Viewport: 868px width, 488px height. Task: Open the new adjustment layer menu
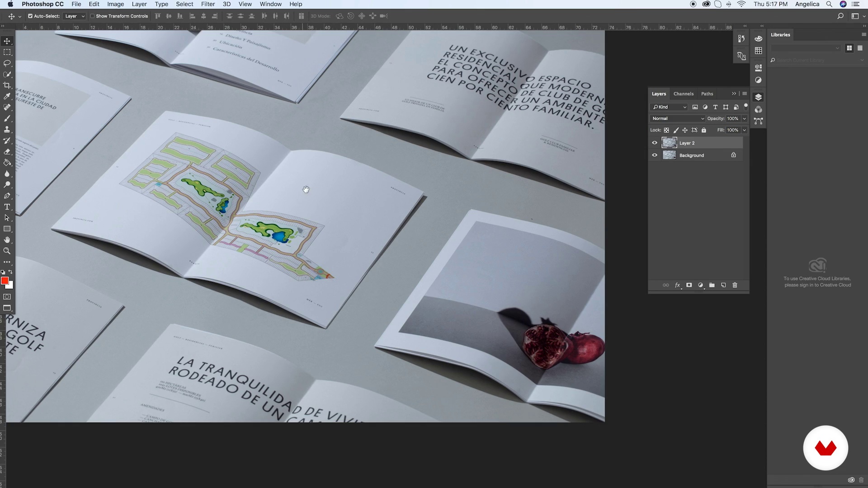[701, 285]
